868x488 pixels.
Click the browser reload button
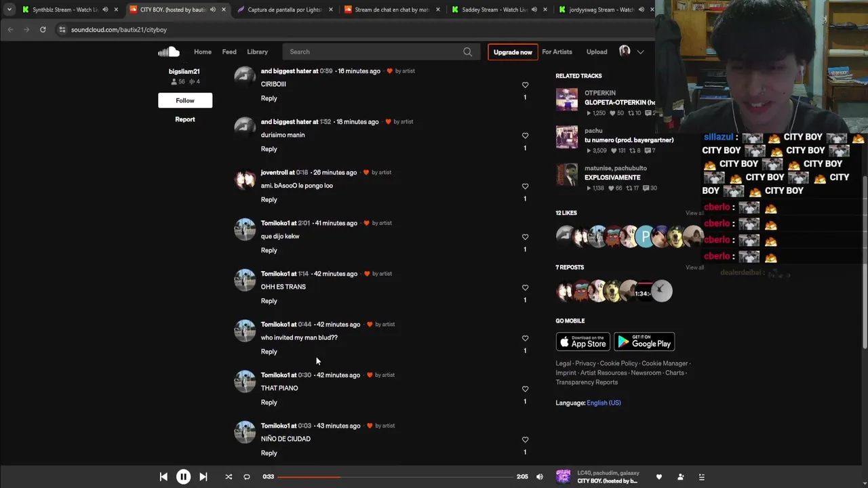coord(43,30)
